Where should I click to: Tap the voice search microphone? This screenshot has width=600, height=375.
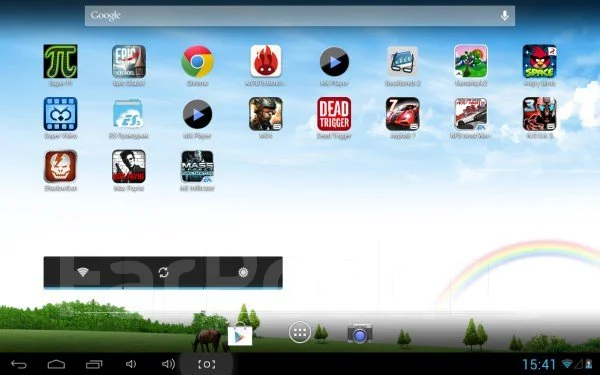point(505,16)
